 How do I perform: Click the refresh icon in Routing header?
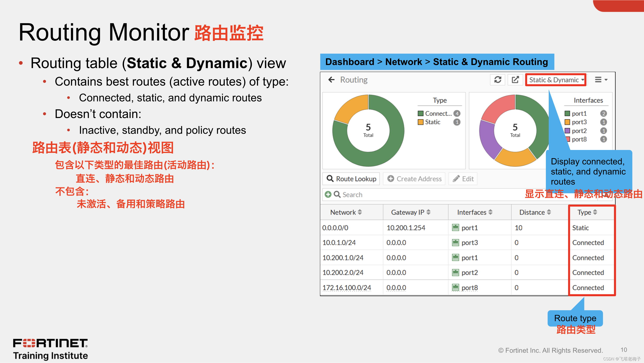click(497, 80)
